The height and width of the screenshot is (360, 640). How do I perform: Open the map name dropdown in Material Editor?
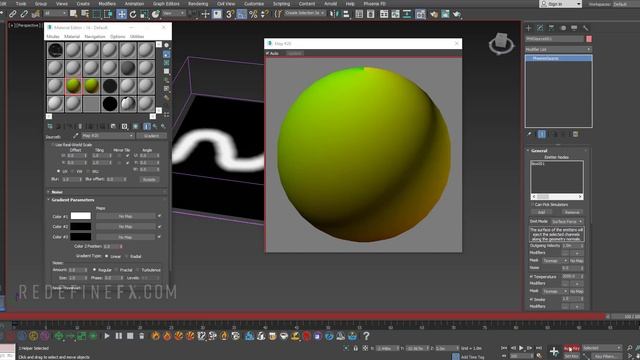tap(107, 136)
